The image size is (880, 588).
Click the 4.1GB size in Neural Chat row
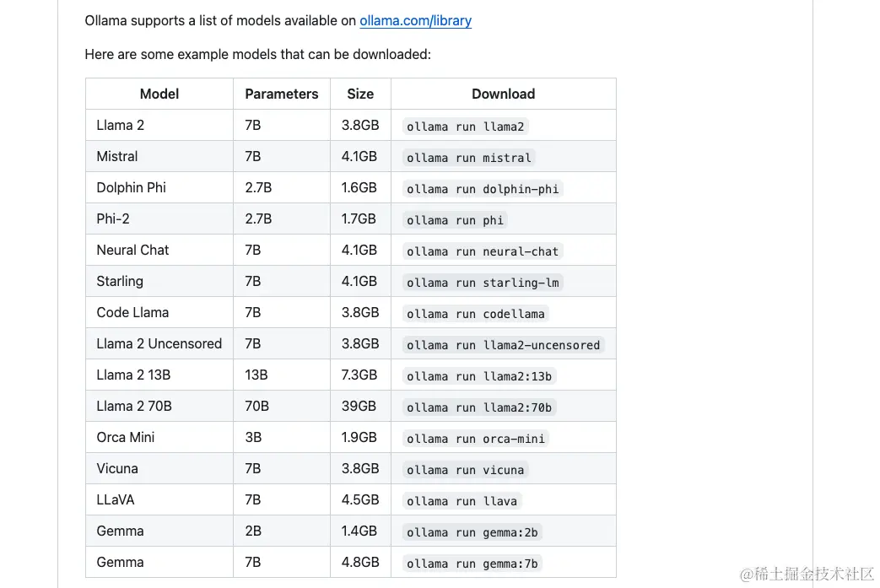(359, 251)
